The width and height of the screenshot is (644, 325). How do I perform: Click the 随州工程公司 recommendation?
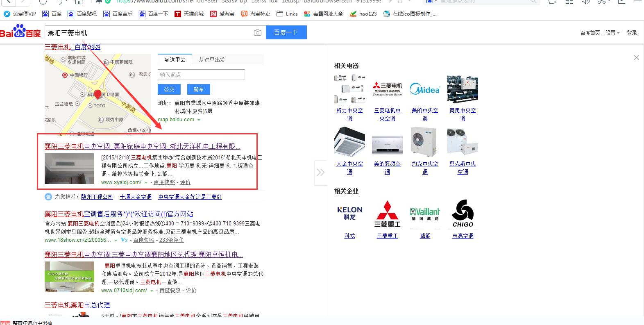pos(97,197)
